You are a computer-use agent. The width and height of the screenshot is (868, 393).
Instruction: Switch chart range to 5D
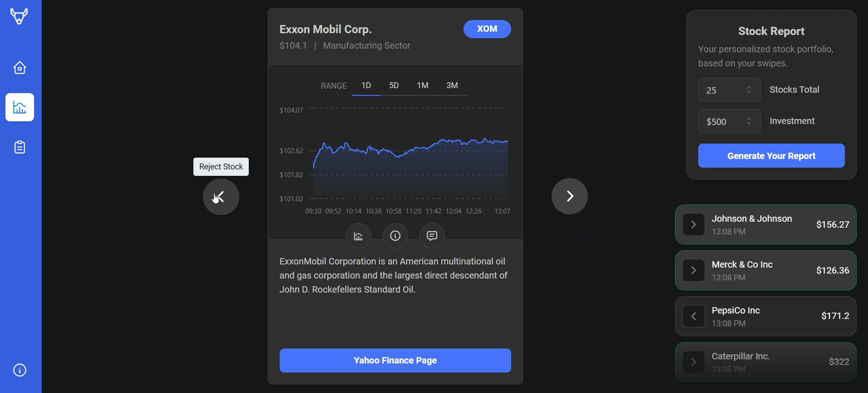pyautogui.click(x=394, y=85)
